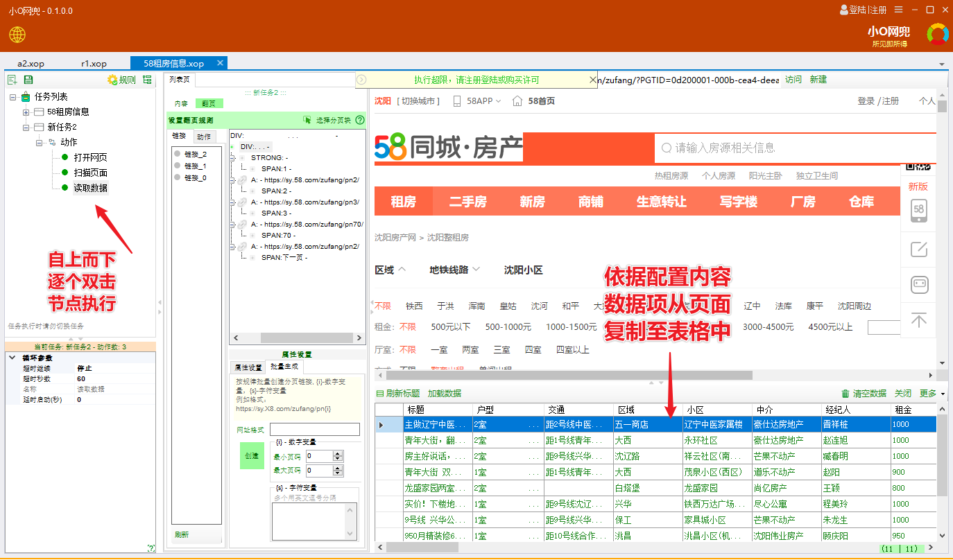
Task: Collapse the 新任务2 tree node
Action: (x=26, y=128)
